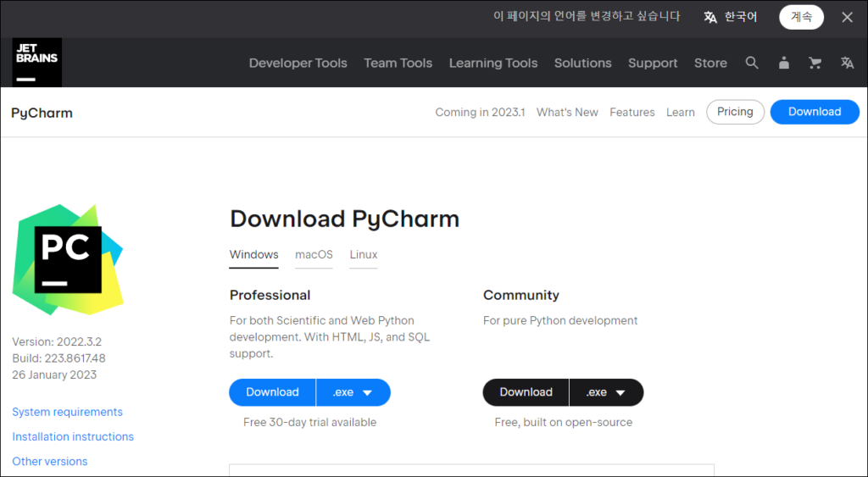
Task: Open What's New page
Action: [567, 113]
